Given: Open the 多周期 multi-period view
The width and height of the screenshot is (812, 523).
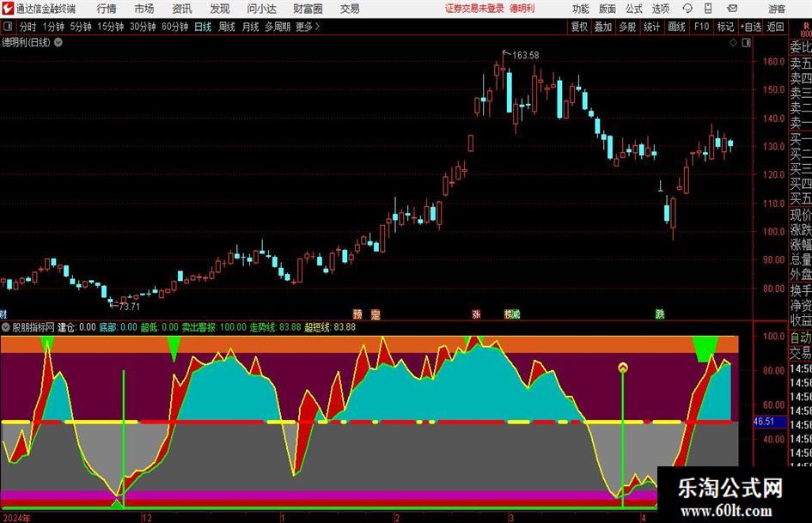Looking at the screenshot, I should tap(278, 27).
